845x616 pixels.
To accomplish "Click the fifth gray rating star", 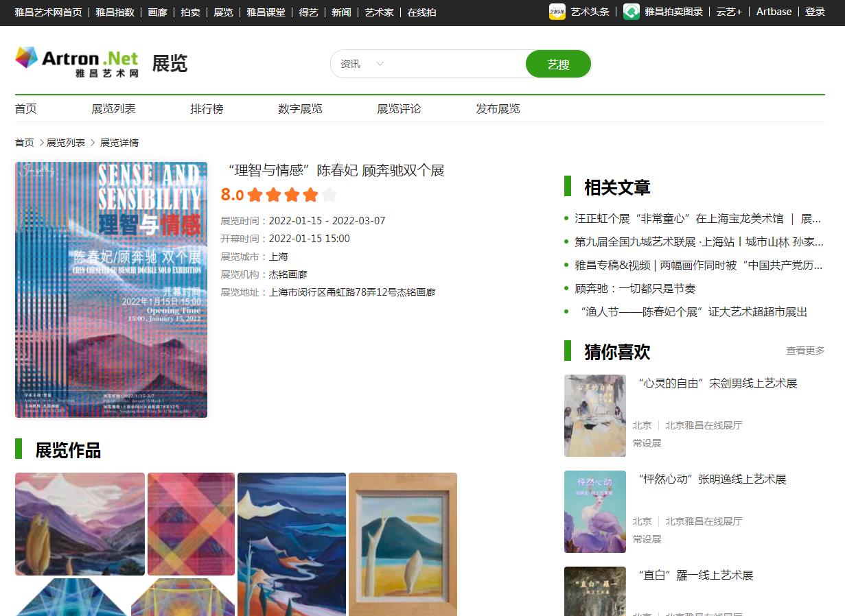I will 329,195.
